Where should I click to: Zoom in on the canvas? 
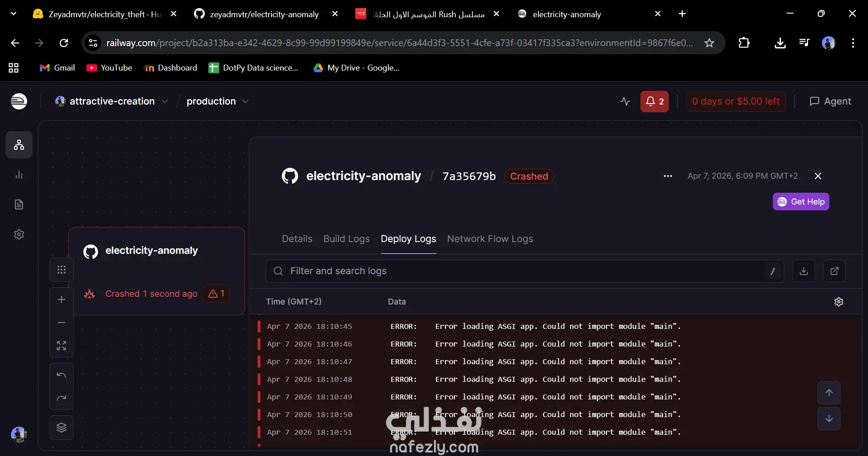point(61,299)
